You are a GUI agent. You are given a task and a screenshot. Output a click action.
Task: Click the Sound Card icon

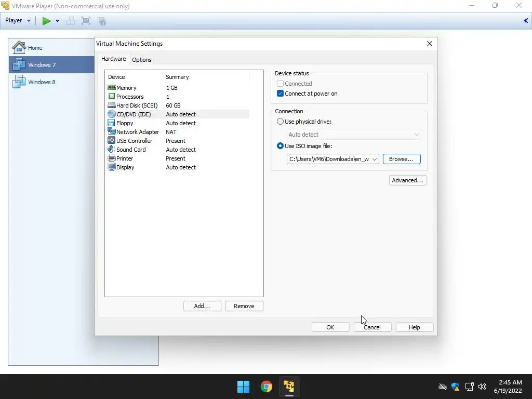tap(111, 149)
